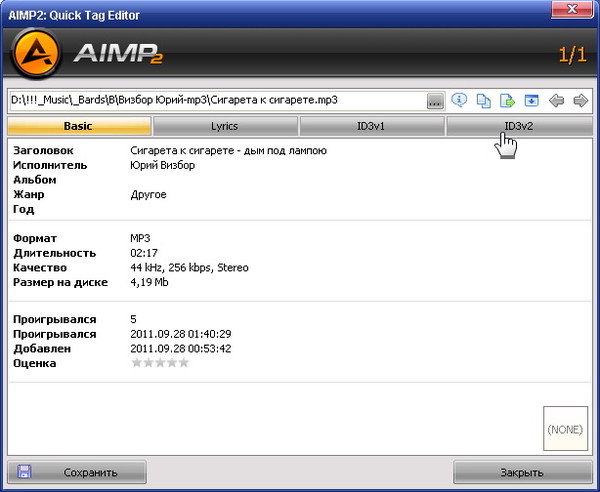Click the format value 'MP3'
Image resolution: width=600 pixels, height=492 pixels.
(x=140, y=238)
